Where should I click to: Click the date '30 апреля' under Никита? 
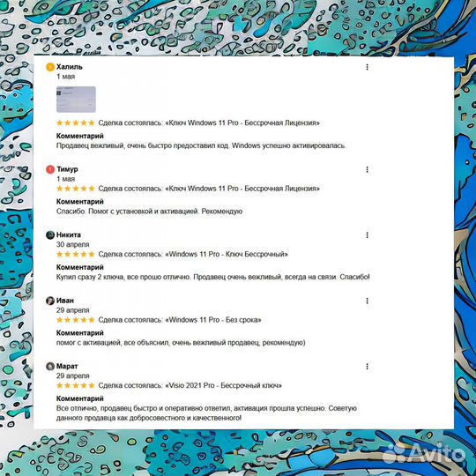(x=73, y=244)
